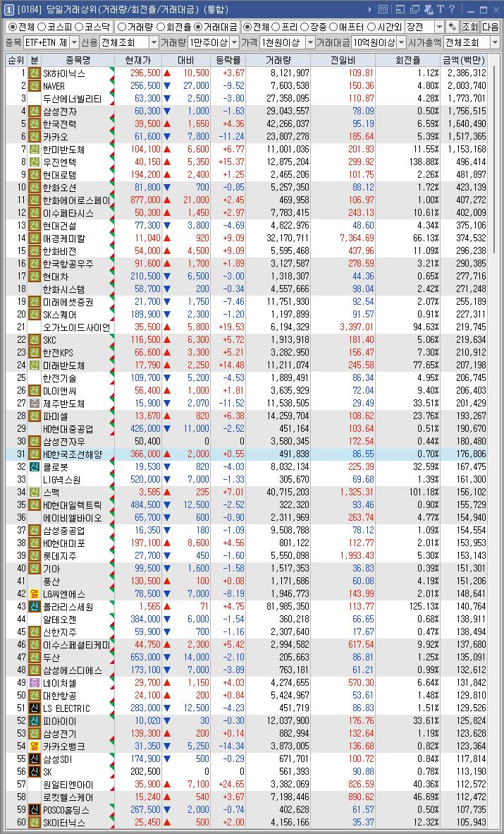Sort by the 금액(백만) column header
The height and width of the screenshot is (834, 504).
464,61
